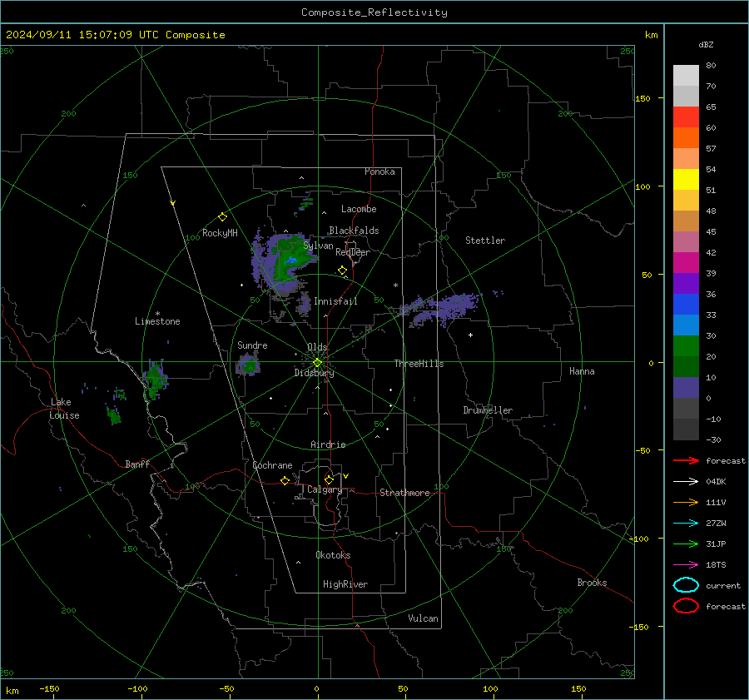Click the Stettler city label
749x700 pixels.
coord(485,241)
